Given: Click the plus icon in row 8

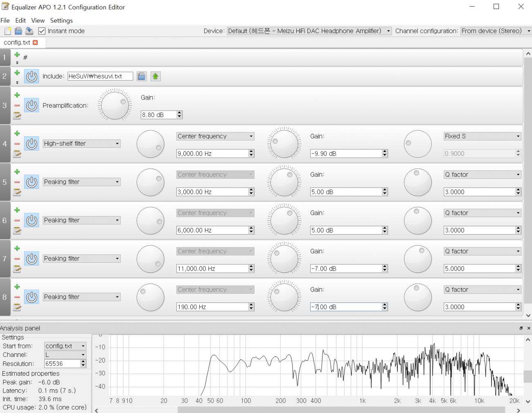Looking at the screenshot, I should [x=17, y=287].
